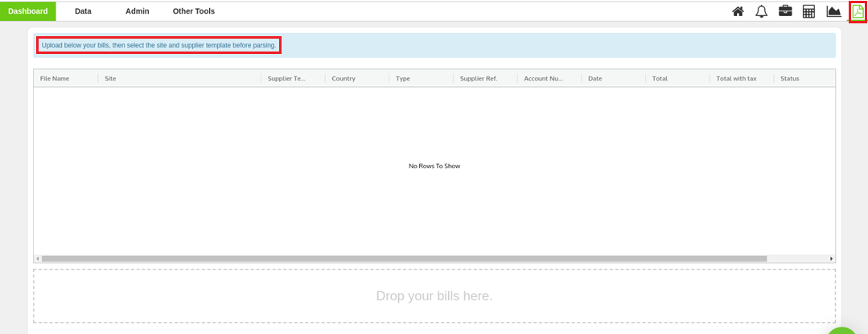Select the PDF bill upload icon
Screen dimensions: 868x334
[858, 11]
